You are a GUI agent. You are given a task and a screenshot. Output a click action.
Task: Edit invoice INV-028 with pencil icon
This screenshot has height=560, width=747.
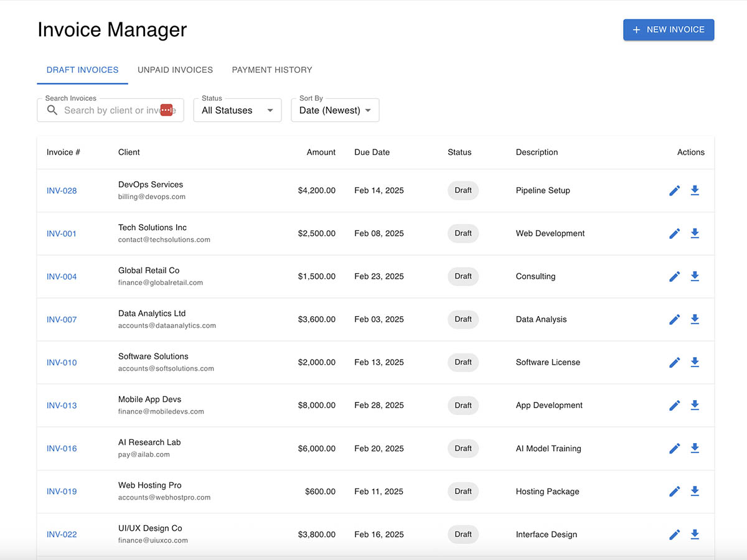(x=674, y=190)
